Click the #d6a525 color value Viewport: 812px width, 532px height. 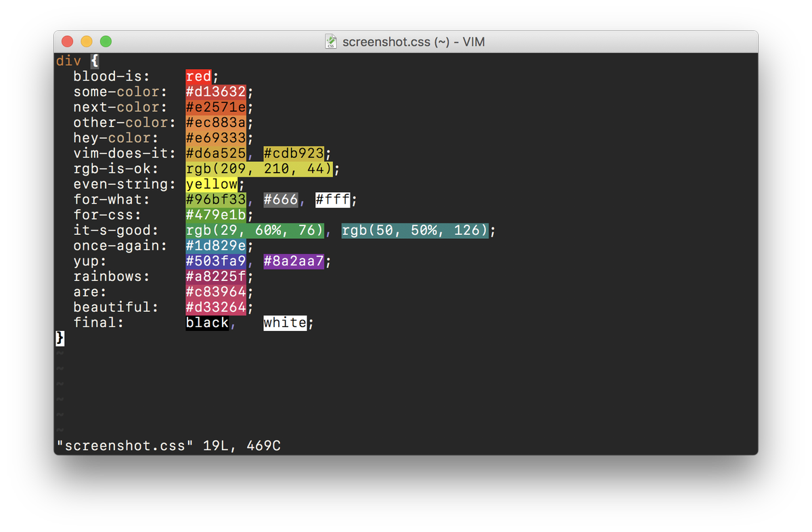[x=216, y=154]
